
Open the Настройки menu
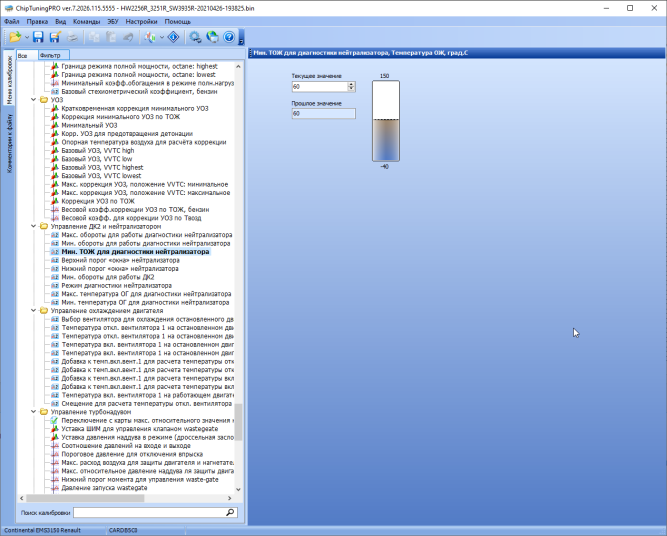click(x=141, y=21)
